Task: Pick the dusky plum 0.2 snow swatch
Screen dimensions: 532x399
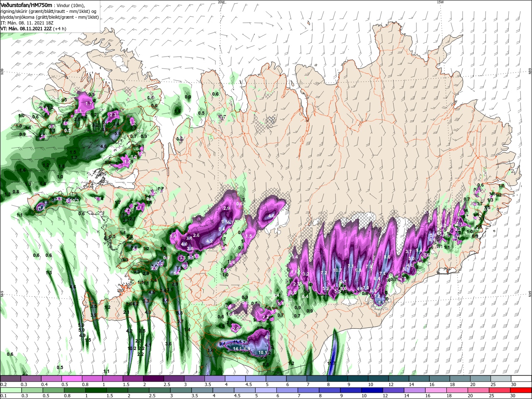Action: (x=10, y=379)
